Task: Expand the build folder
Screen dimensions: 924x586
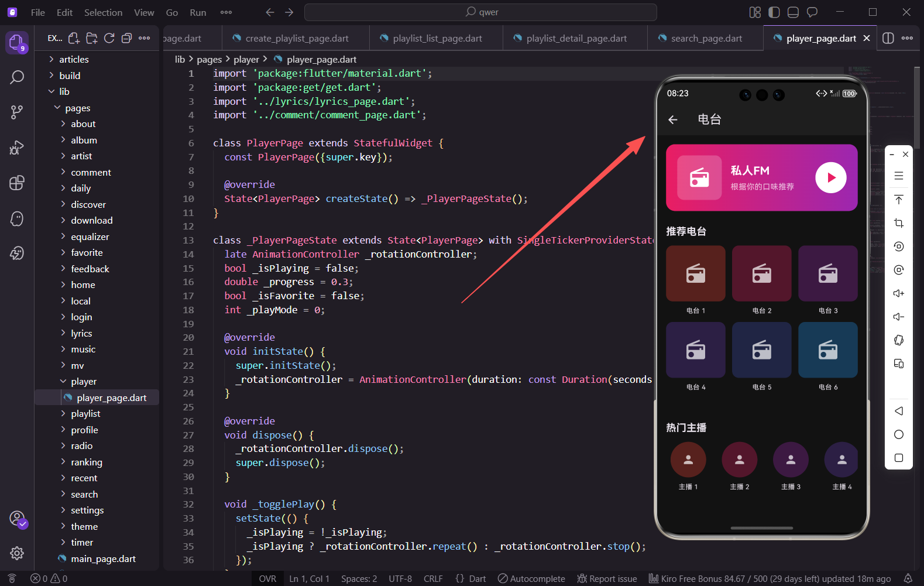Action: click(x=97, y=76)
